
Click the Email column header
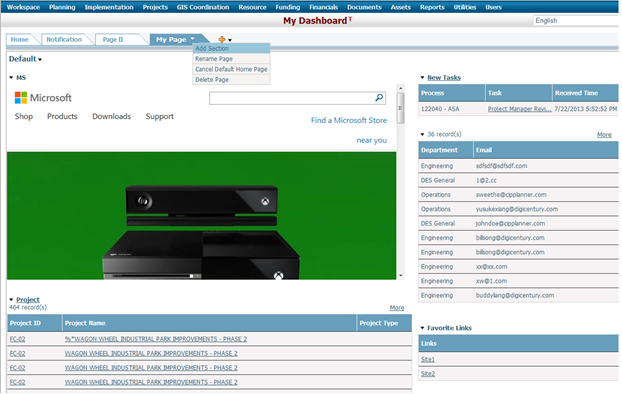[x=546, y=150]
